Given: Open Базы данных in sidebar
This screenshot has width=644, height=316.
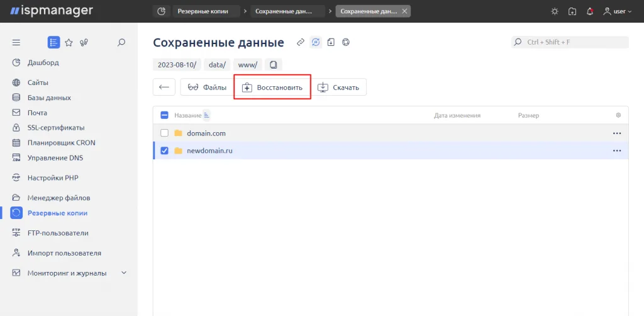Looking at the screenshot, I should pos(49,98).
